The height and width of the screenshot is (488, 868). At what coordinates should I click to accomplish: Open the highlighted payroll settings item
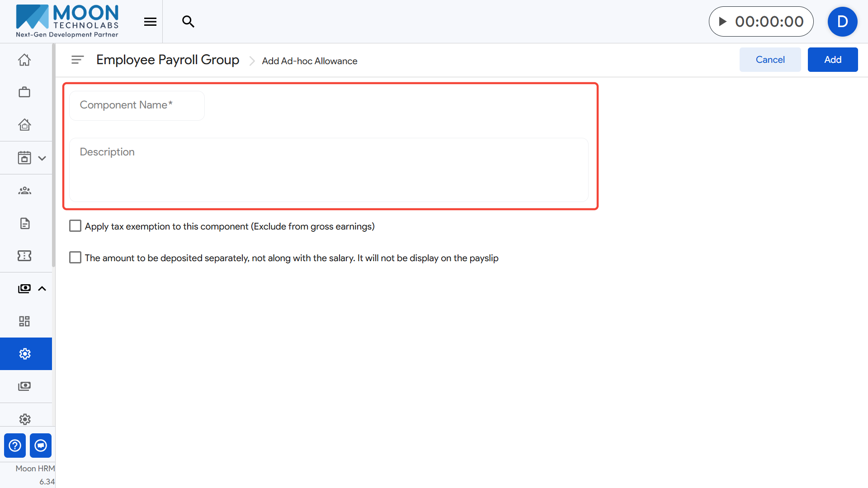tap(25, 354)
